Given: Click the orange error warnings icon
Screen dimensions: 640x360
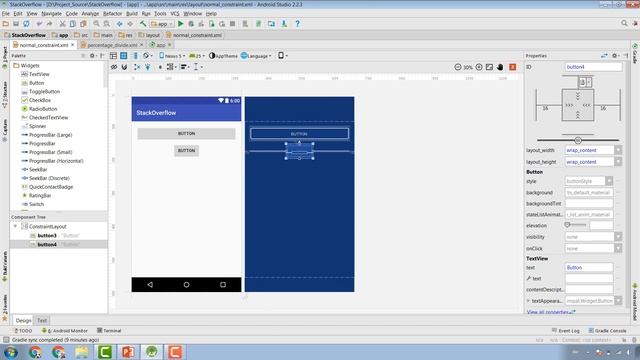Looking at the screenshot, I should click(513, 67).
